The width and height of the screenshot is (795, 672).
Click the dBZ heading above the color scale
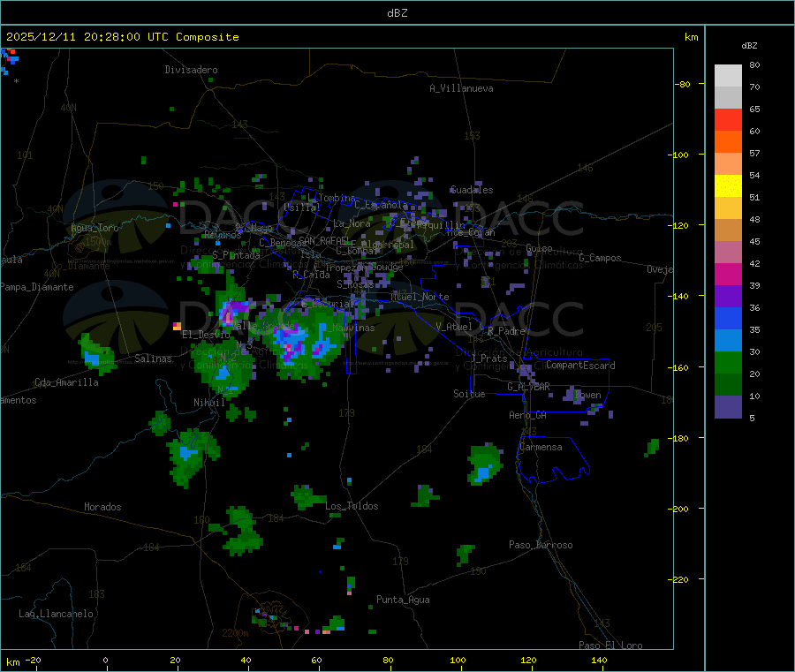tap(749, 46)
